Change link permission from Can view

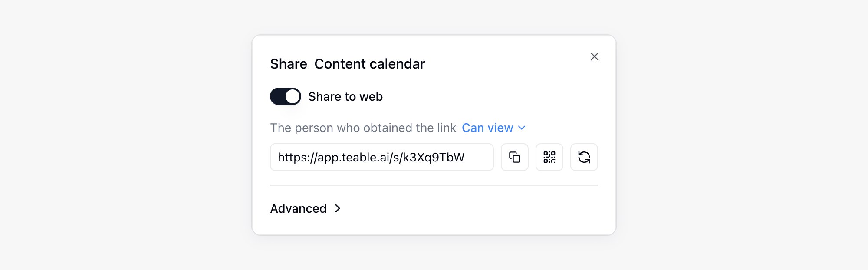493,128
